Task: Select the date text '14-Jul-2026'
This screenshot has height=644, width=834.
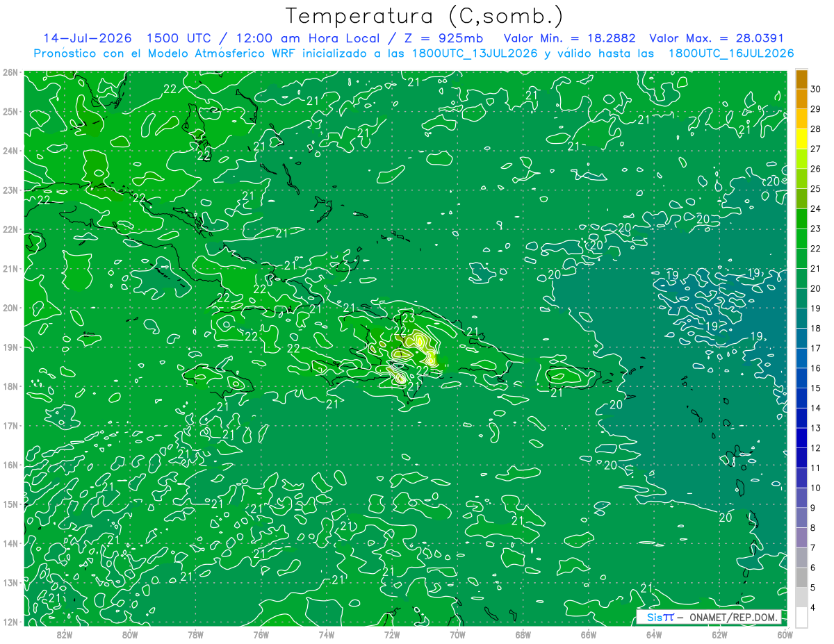Action: (88, 38)
